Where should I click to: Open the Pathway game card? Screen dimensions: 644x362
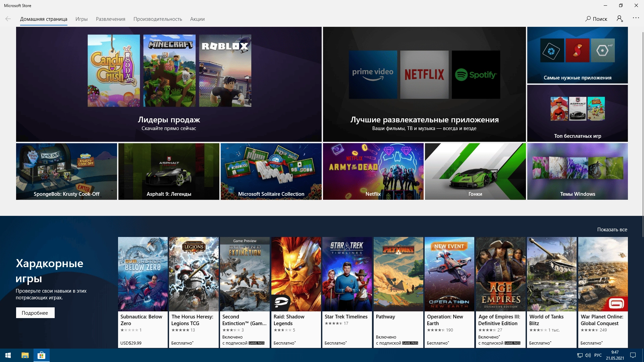[x=398, y=292]
